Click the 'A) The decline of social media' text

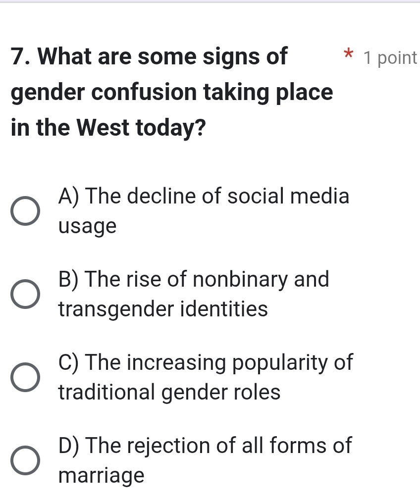204,197
